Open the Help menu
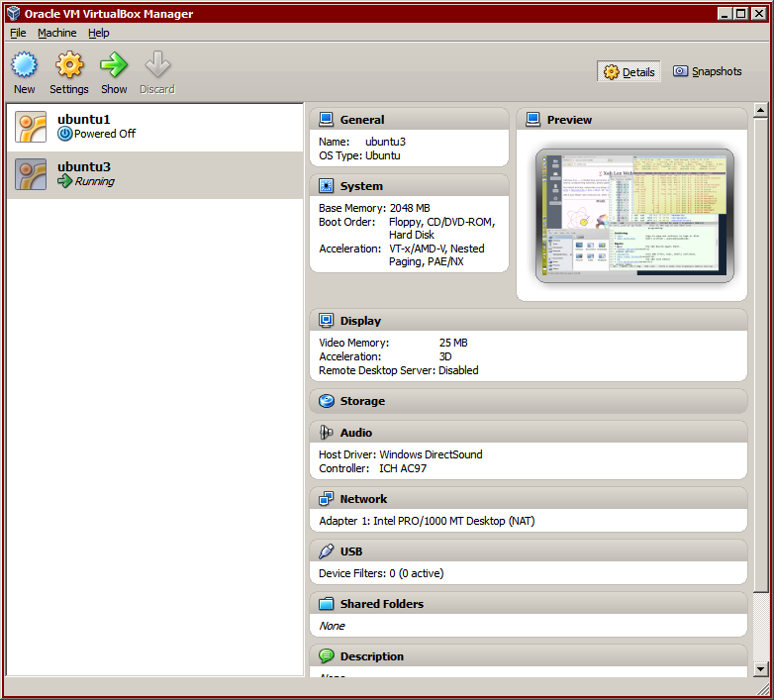 pyautogui.click(x=98, y=33)
